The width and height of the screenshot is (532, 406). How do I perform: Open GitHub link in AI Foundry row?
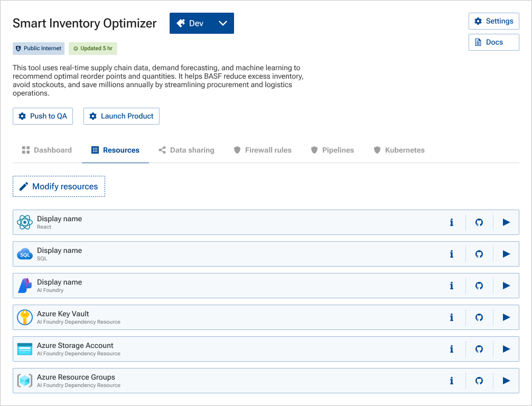[479, 286]
